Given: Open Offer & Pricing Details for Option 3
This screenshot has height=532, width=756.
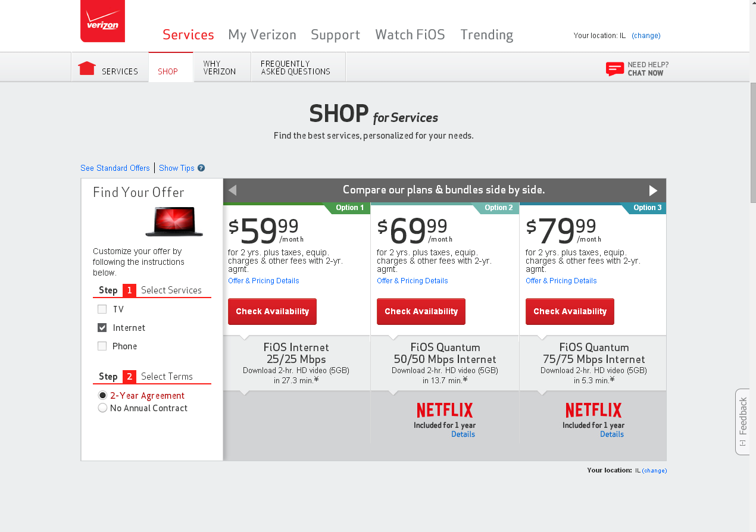Looking at the screenshot, I should (561, 281).
